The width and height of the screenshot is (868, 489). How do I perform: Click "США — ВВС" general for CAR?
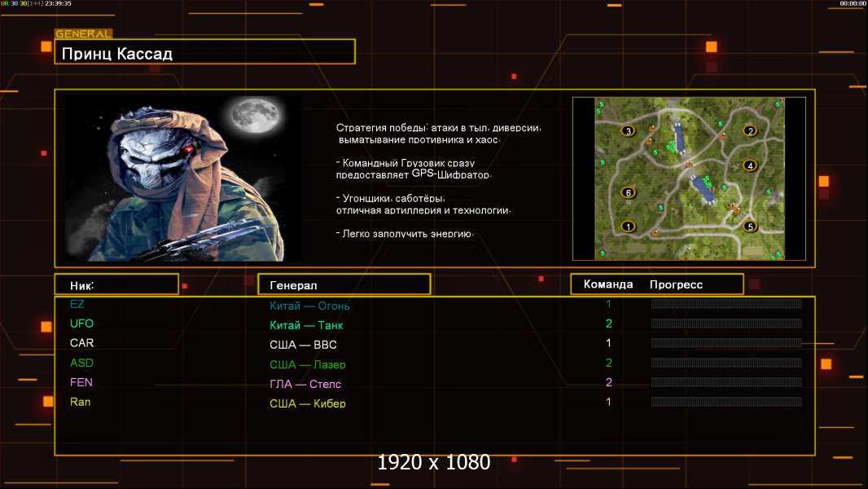pos(303,345)
